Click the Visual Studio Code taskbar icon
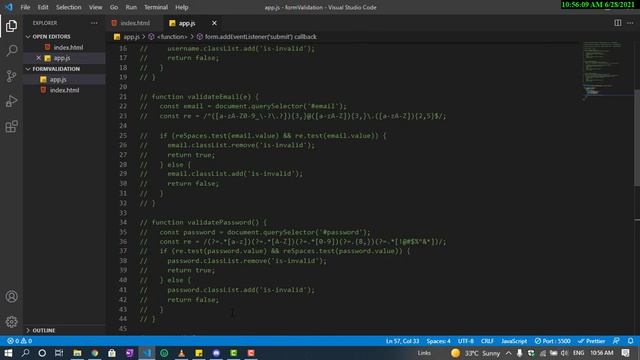This screenshot has height=360, width=640. [147, 353]
